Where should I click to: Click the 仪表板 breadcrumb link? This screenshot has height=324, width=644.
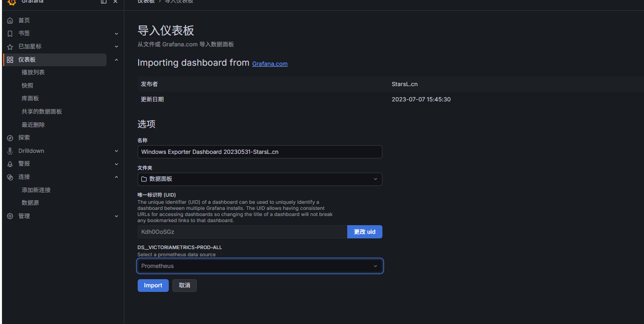click(x=146, y=2)
